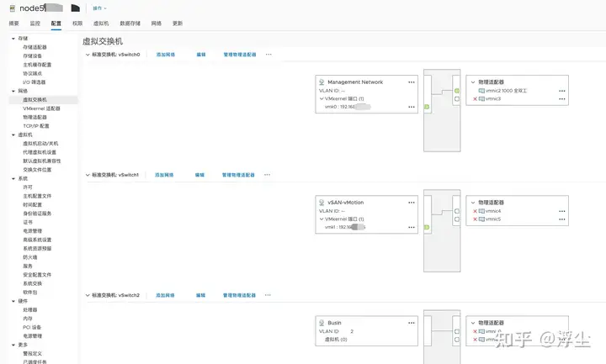Screen dimensions: 606x364
Task: Collapse the 标准交换机 vSwitch2 section
Action: click(88, 295)
